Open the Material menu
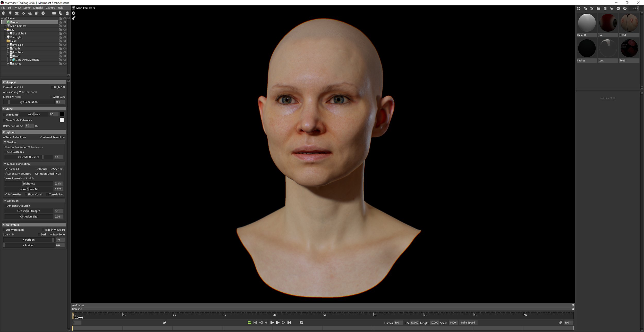 point(38,8)
